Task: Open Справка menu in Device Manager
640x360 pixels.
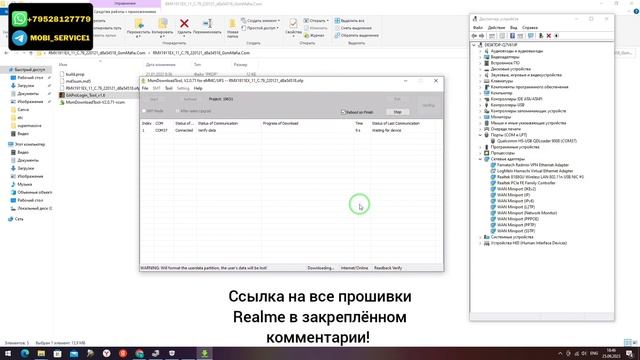Action: 530,28
